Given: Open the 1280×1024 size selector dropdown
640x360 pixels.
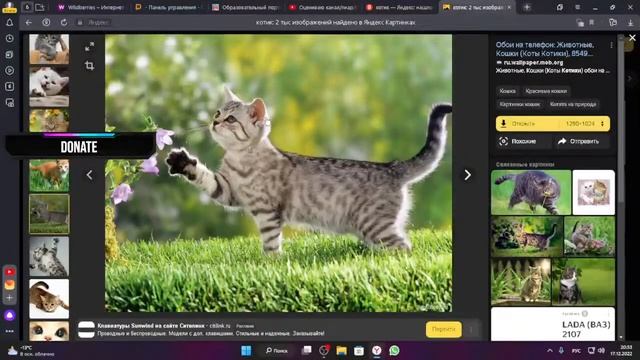Looking at the screenshot, I should pos(584,124).
